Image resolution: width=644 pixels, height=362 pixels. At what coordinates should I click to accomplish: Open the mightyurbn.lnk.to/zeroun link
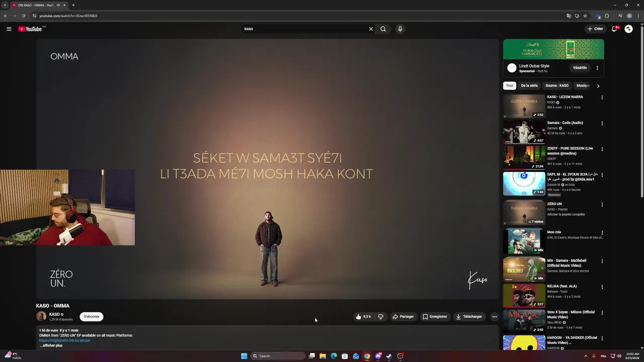[64, 340]
